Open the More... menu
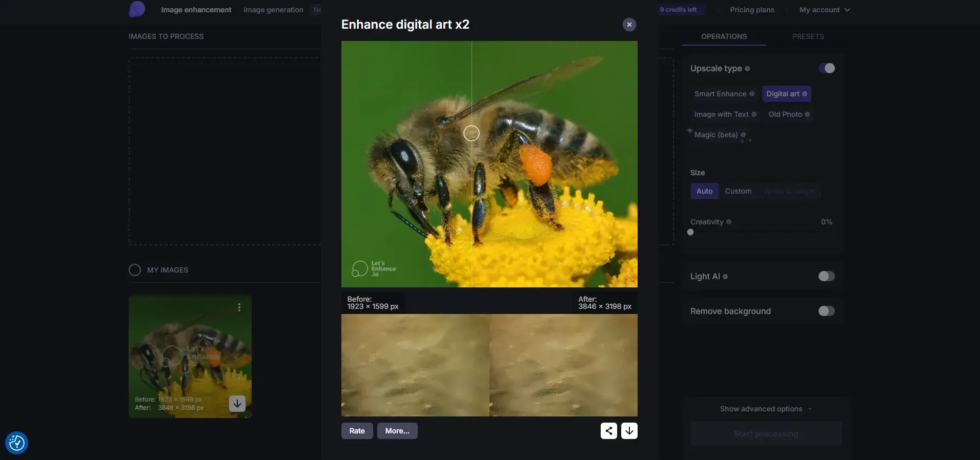This screenshot has width=980, height=460. 397,431
